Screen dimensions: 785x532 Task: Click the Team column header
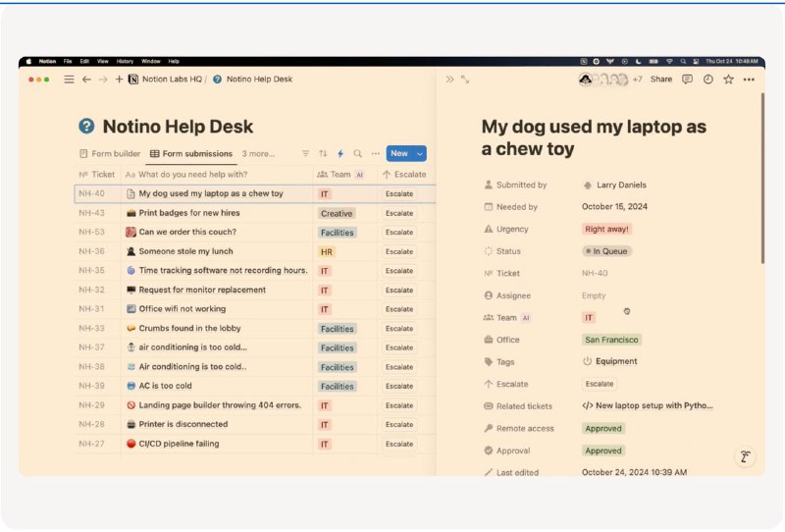pyautogui.click(x=340, y=175)
